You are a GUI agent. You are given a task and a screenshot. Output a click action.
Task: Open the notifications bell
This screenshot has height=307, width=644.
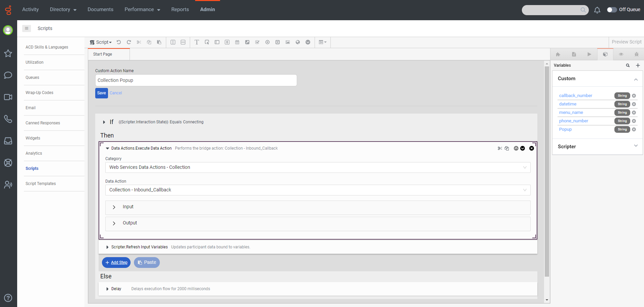click(597, 10)
